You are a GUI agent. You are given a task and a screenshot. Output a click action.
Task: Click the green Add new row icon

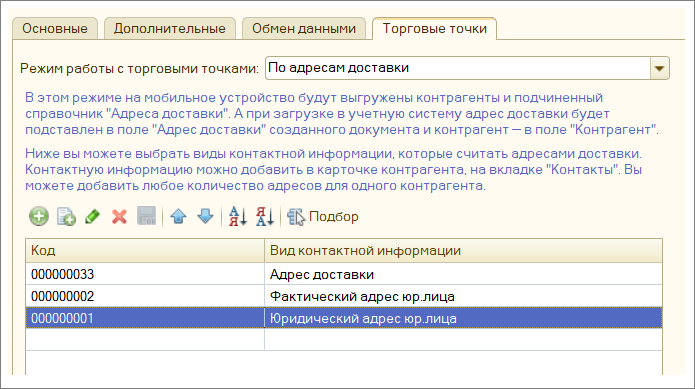pos(39,217)
